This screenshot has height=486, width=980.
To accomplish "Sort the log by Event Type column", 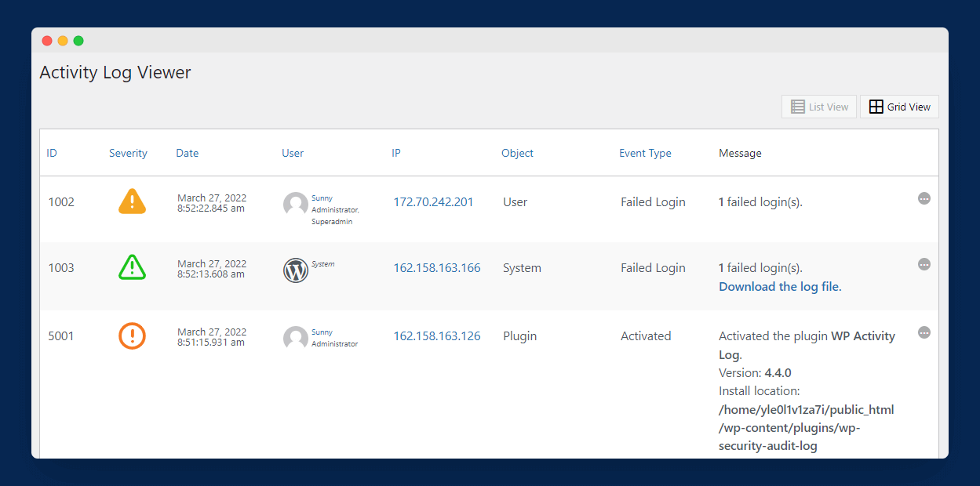I will [645, 153].
